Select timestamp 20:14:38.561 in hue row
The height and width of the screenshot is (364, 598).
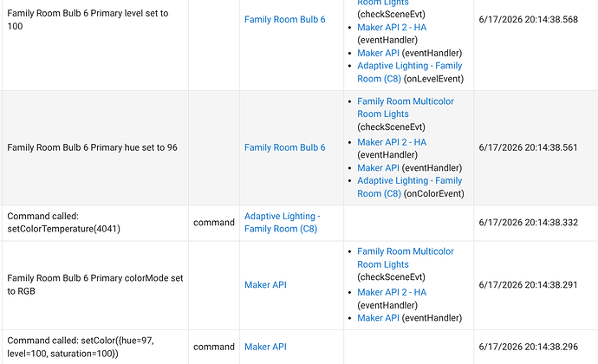pos(528,147)
